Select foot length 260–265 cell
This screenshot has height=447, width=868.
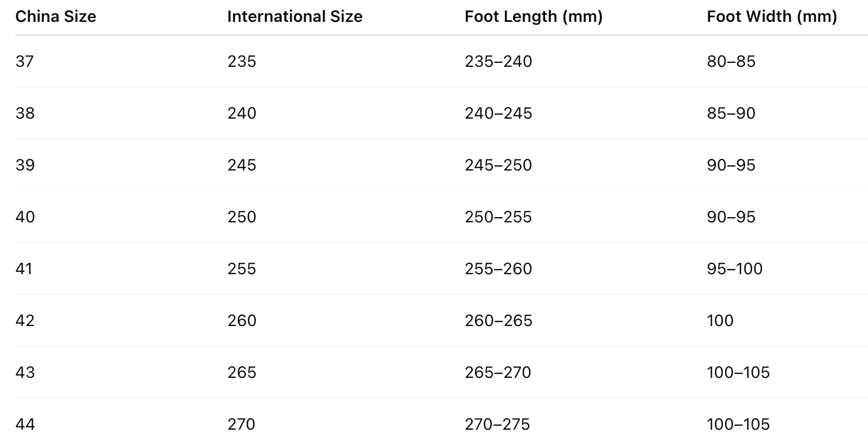[498, 321]
